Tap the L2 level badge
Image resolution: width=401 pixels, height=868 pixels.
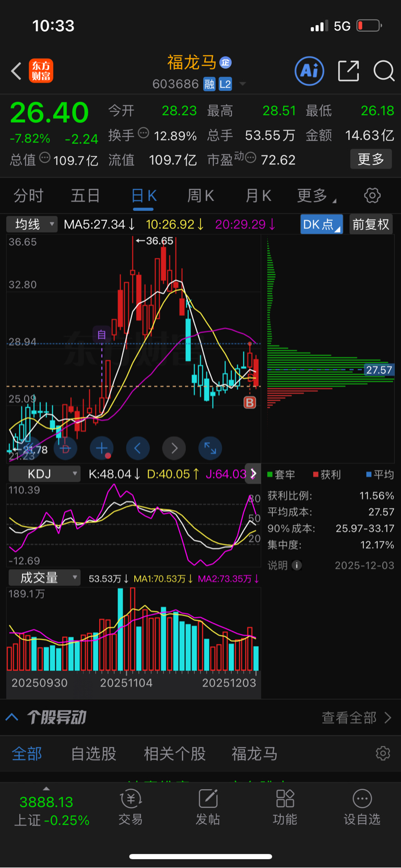pos(225,84)
